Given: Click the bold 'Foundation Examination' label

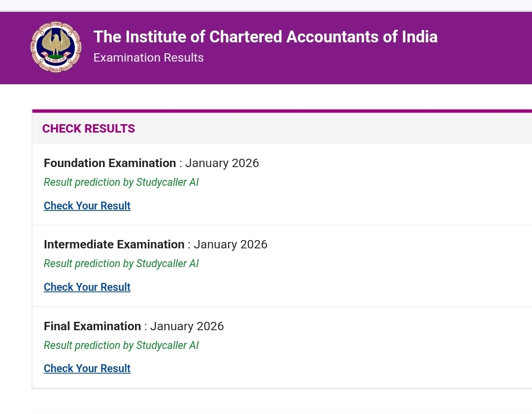Looking at the screenshot, I should click(110, 163).
